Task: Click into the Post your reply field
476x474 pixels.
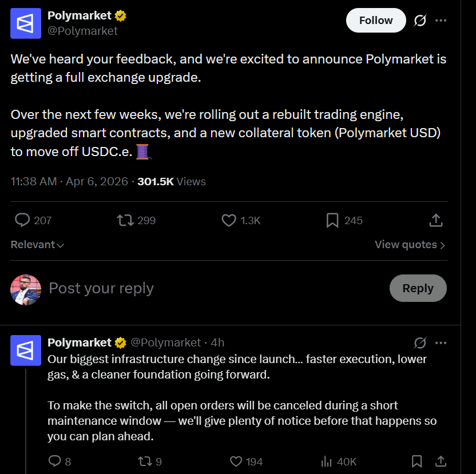Action: (101, 288)
